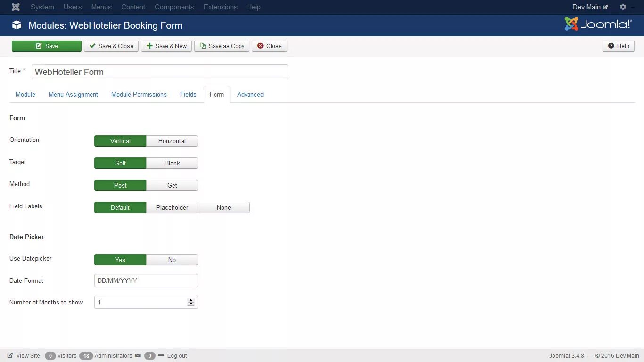Disable Use Datepicker by choosing No
The height and width of the screenshot is (362, 644).
pyautogui.click(x=172, y=260)
